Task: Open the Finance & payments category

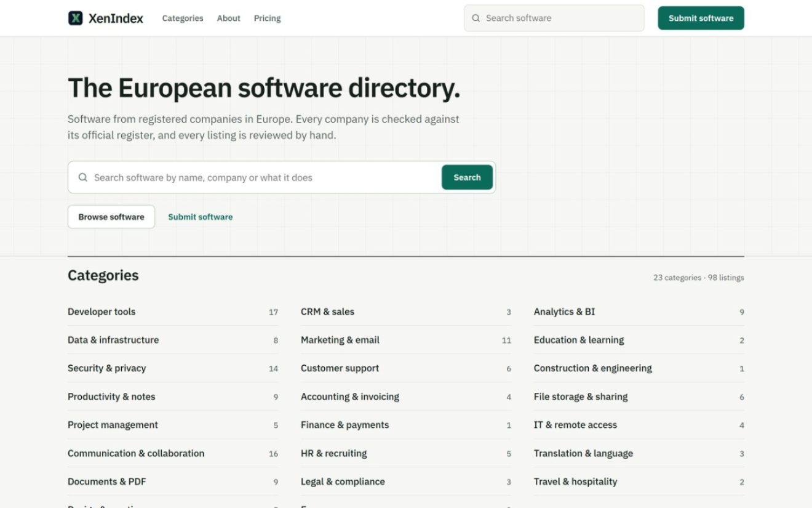Action: point(406,425)
